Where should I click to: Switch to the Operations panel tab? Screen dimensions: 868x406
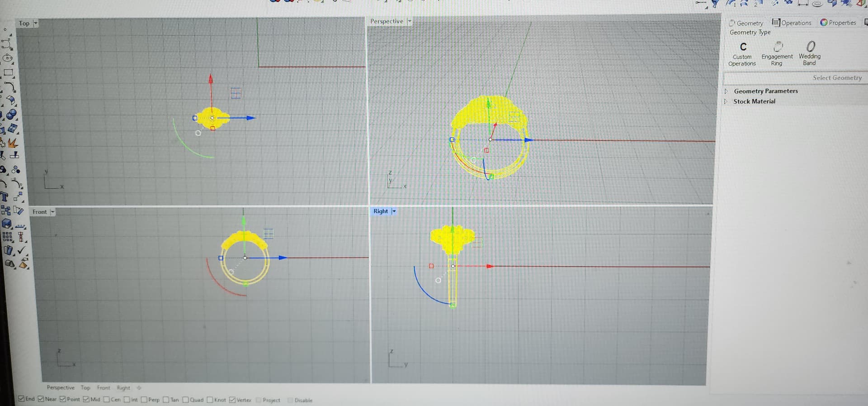792,22
